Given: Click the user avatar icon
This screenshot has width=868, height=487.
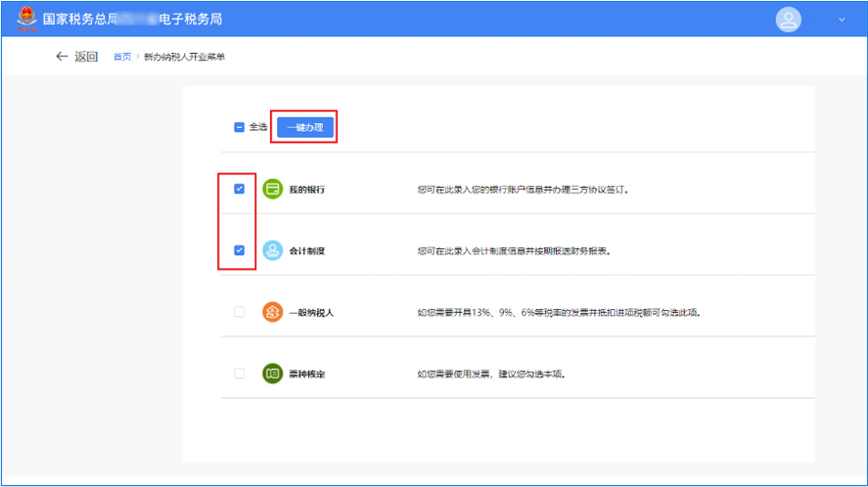Looking at the screenshot, I should click(x=787, y=20).
